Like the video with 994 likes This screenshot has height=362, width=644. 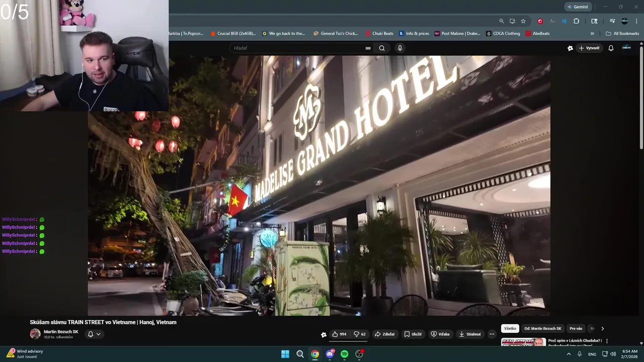(x=339, y=334)
